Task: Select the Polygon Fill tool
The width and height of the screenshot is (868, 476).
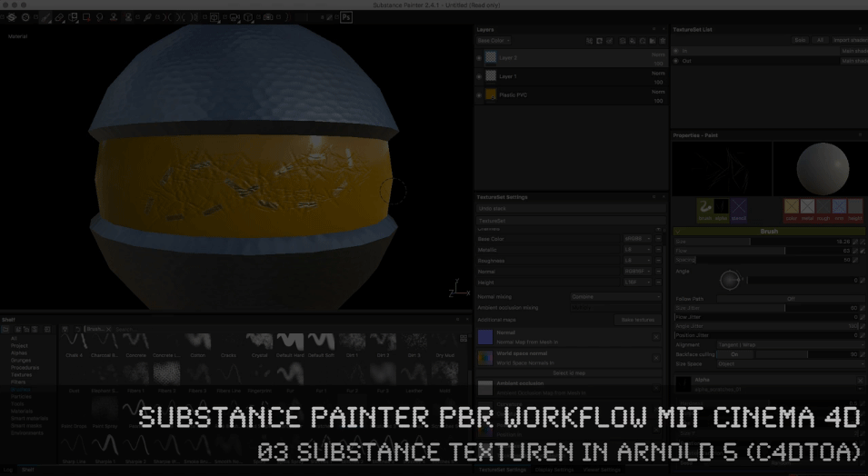Action: pos(86,17)
